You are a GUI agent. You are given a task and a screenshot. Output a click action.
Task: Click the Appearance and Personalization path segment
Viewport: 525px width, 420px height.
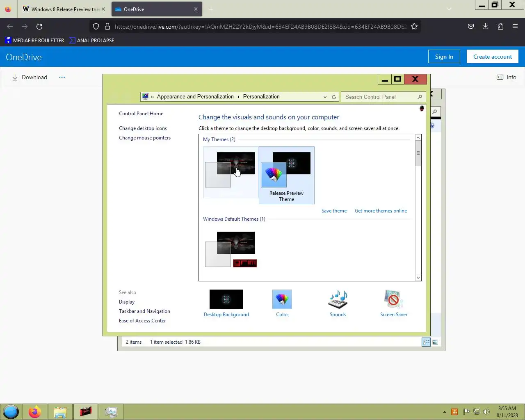tap(195, 97)
